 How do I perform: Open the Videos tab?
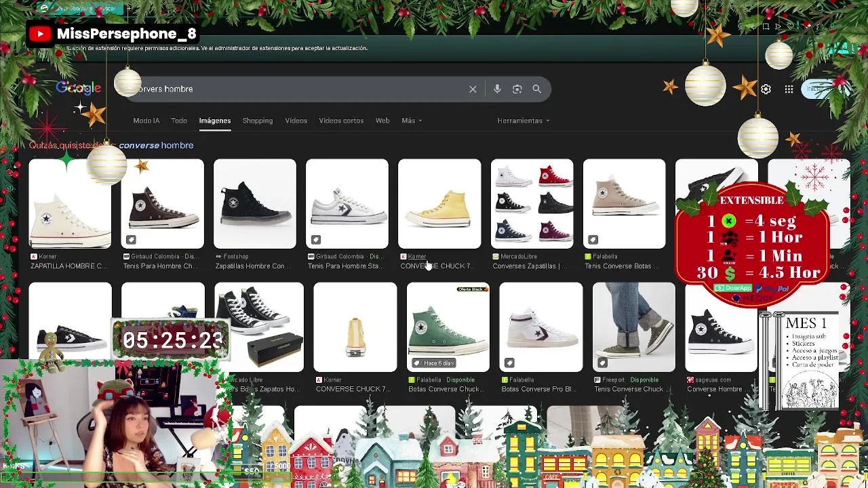point(296,121)
